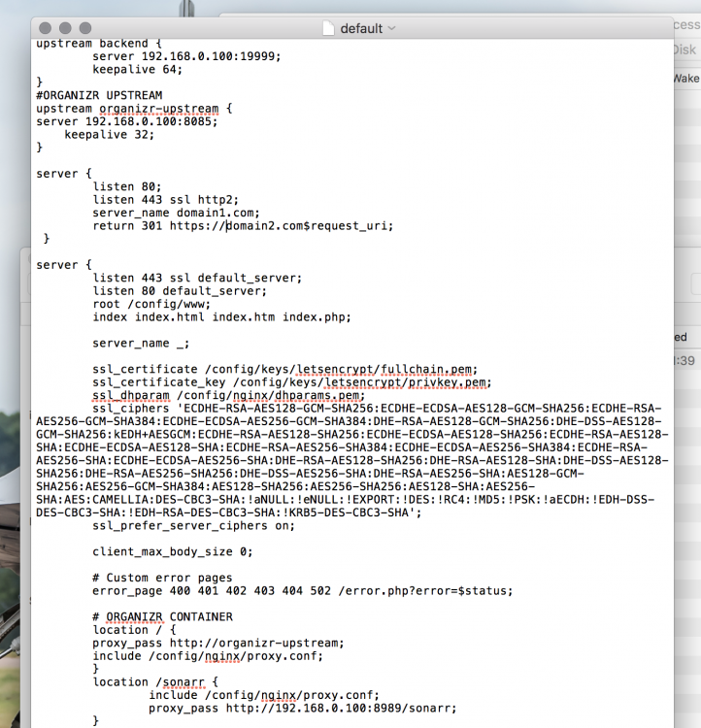Click 'listen 443 ssl default_server;' line
701x728 pixels.
click(197, 278)
